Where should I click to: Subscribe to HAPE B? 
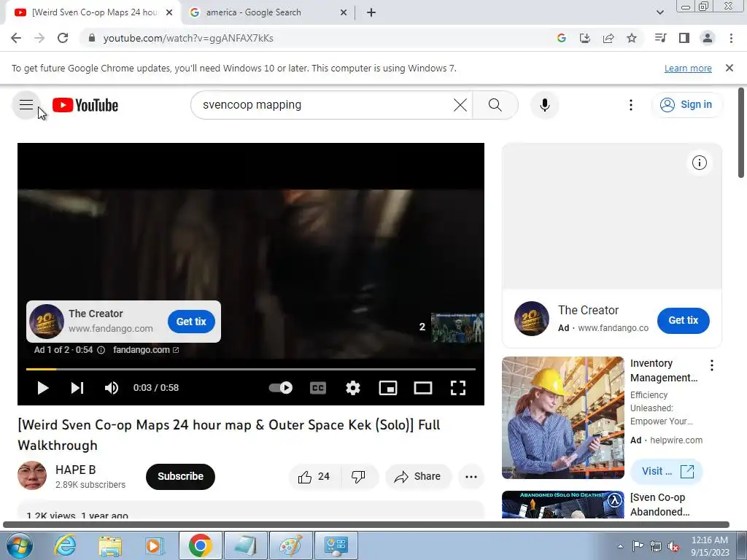(x=181, y=477)
